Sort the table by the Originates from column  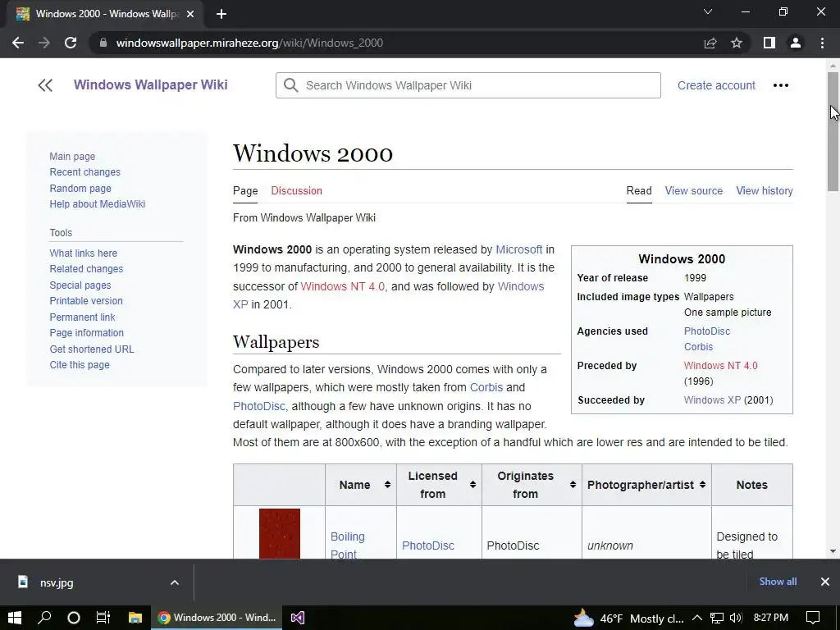point(532,485)
